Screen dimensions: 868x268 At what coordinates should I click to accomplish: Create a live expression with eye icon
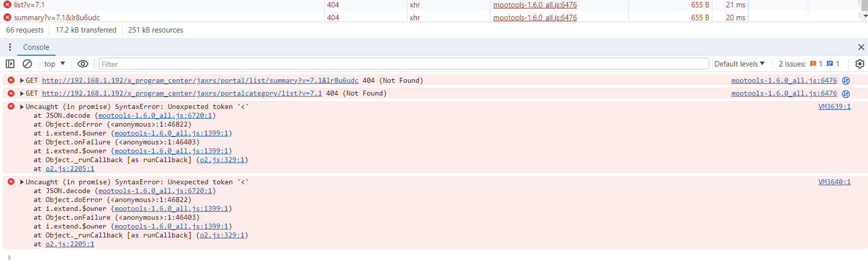pos(83,64)
